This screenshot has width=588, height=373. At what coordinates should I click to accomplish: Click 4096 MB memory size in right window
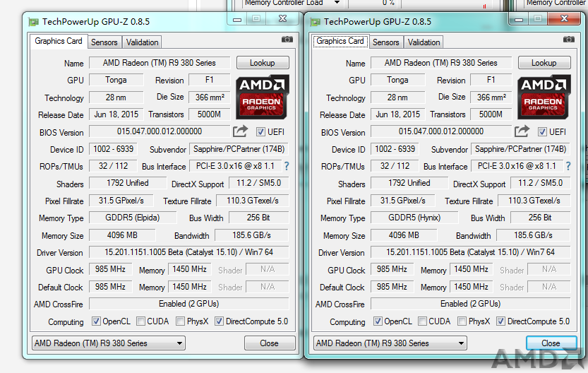(404, 235)
